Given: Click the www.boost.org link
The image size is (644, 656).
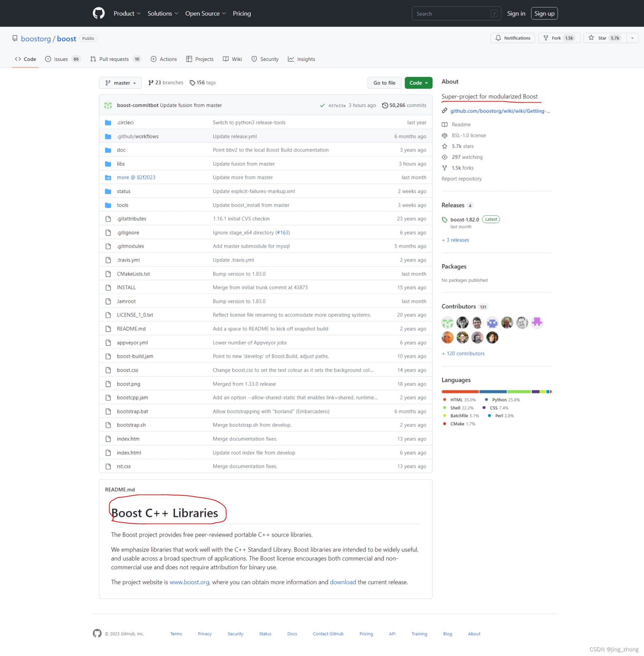Looking at the screenshot, I should [189, 582].
